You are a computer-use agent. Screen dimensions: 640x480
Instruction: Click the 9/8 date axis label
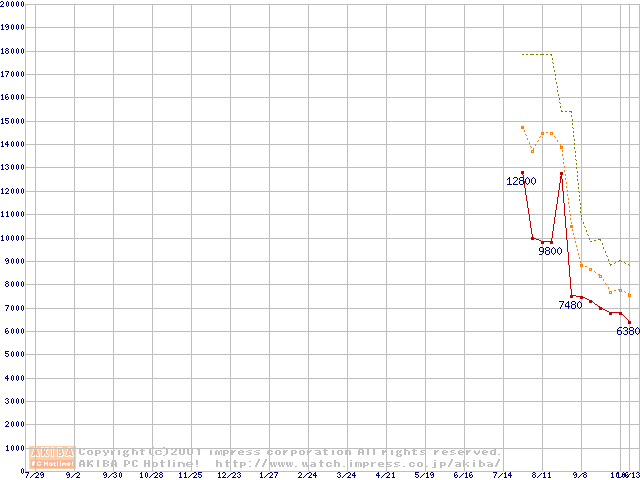click(x=580, y=475)
